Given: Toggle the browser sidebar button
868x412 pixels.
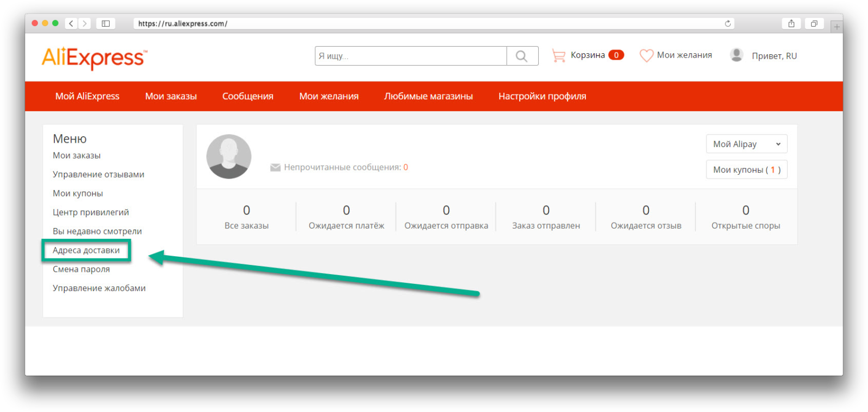Looking at the screenshot, I should (106, 23).
